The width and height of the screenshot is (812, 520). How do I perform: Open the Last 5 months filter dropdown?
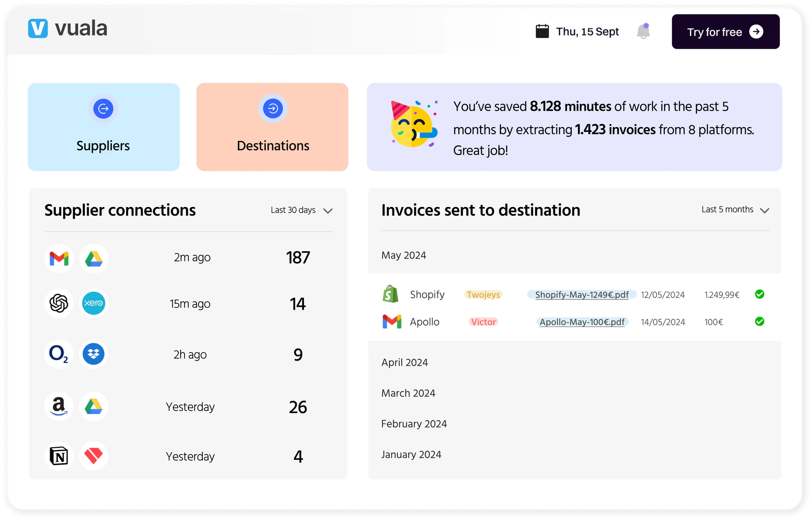tap(735, 210)
